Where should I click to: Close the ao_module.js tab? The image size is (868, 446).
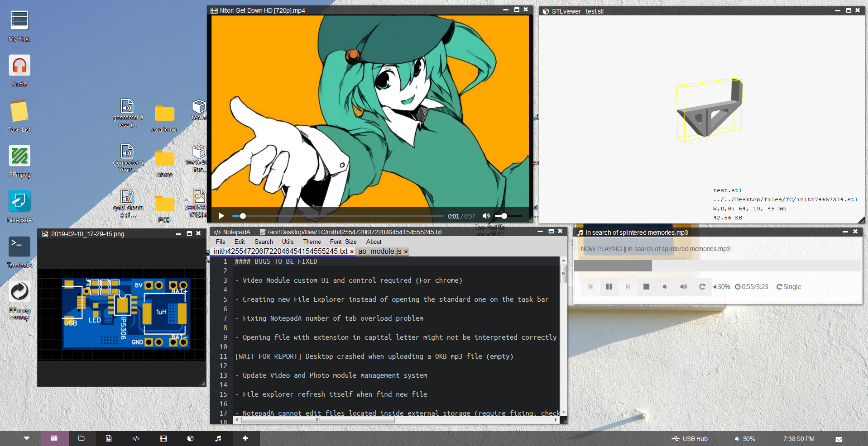click(406, 251)
